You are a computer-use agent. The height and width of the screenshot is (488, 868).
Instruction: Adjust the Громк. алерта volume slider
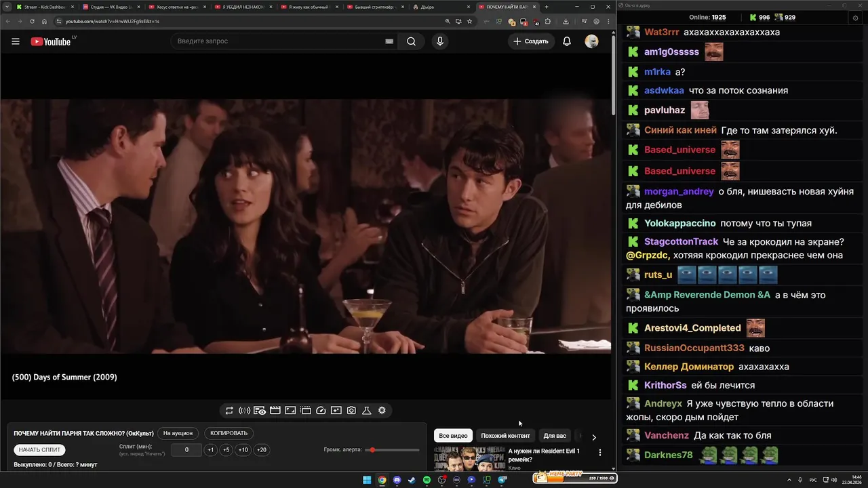393,450
